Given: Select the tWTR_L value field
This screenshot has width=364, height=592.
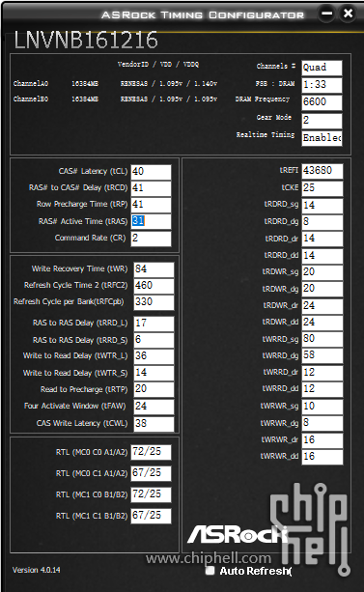Looking at the screenshot, I should [154, 356].
